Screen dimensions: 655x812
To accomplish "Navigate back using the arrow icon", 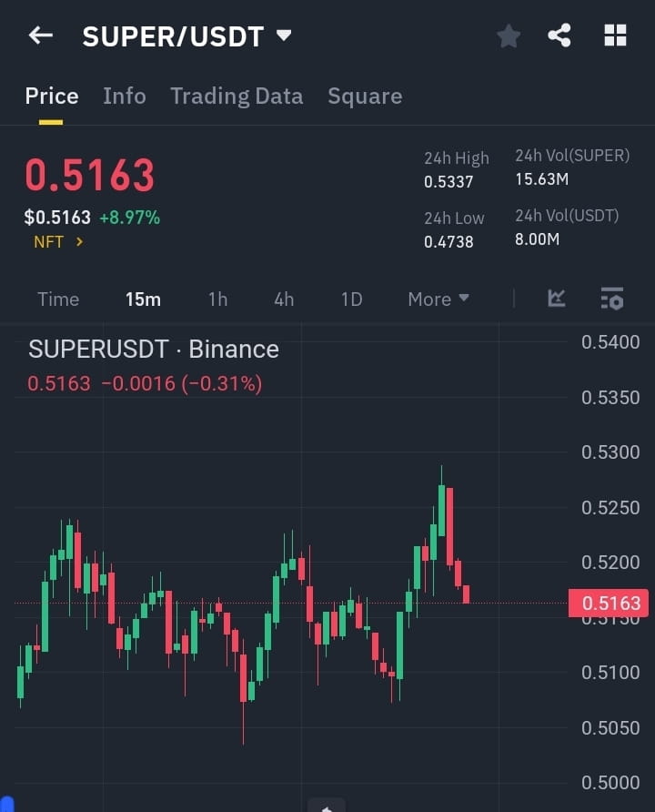I will [39, 35].
